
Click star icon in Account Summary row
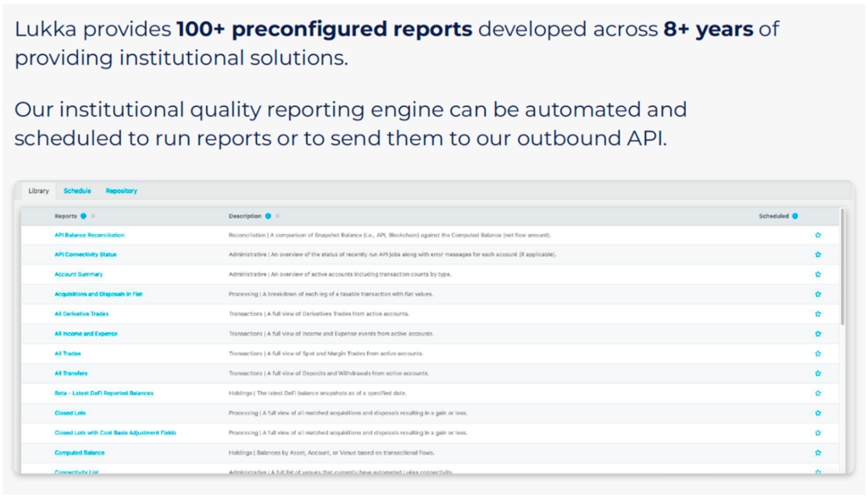818,275
